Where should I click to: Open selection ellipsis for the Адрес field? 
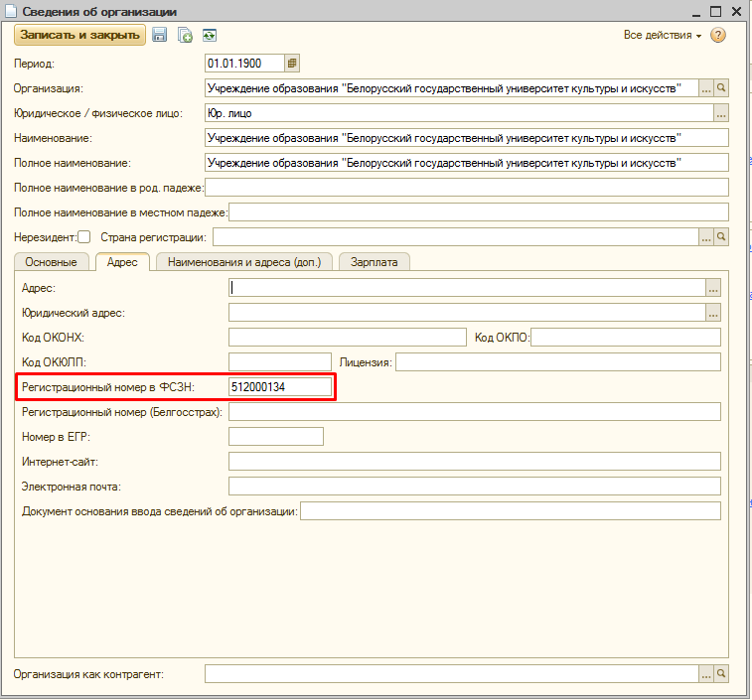click(712, 288)
